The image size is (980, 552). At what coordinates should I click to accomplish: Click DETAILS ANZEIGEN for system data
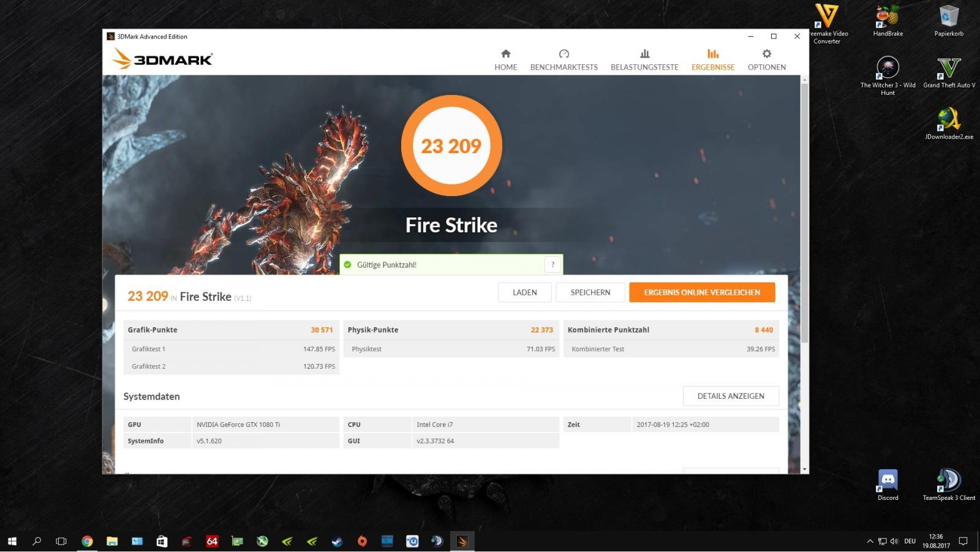click(731, 396)
